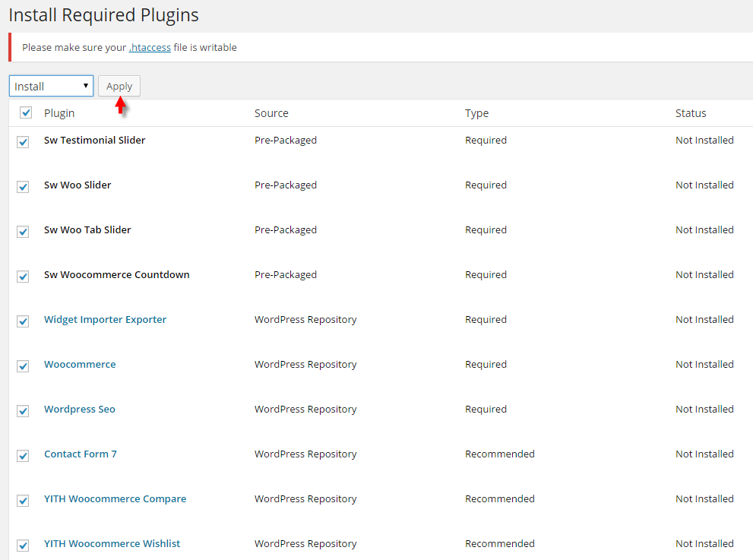Click the Apply button

(119, 86)
